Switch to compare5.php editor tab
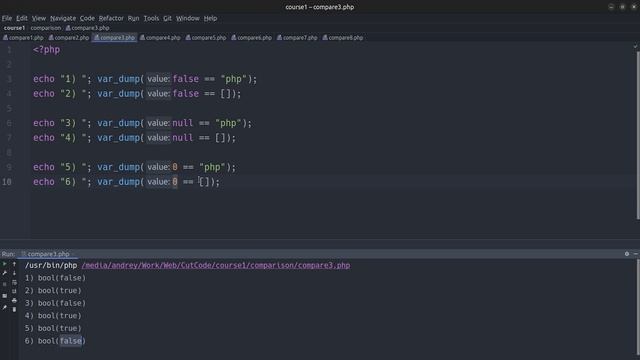 206,38
